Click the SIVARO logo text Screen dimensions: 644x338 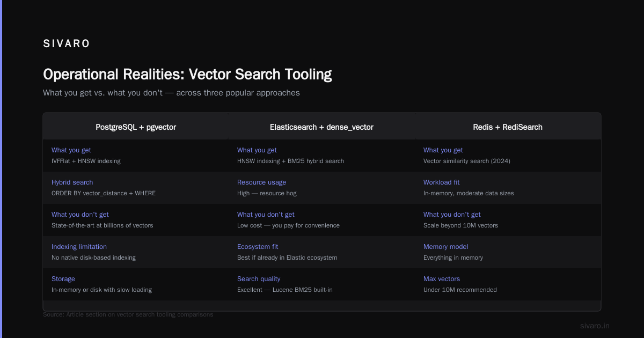click(x=67, y=44)
